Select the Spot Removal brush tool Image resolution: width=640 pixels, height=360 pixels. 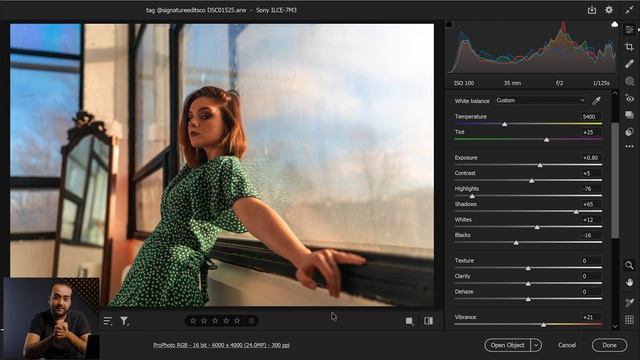pos(629,64)
